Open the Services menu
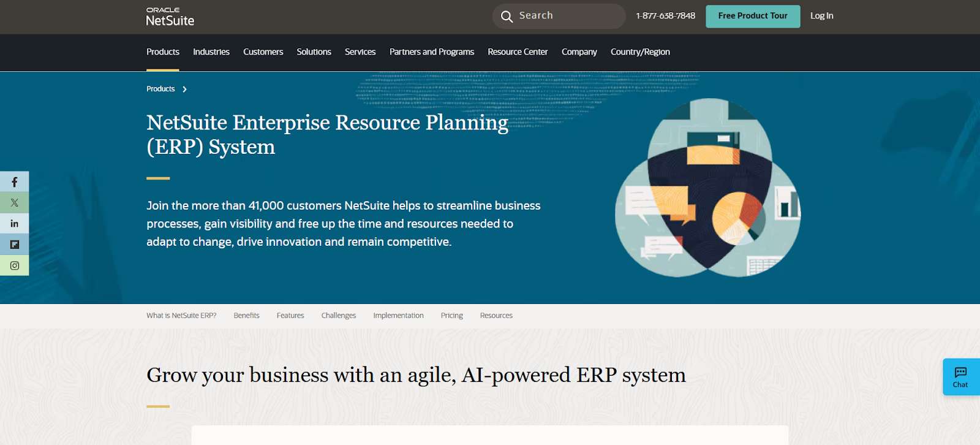This screenshot has height=445, width=980. (360, 52)
